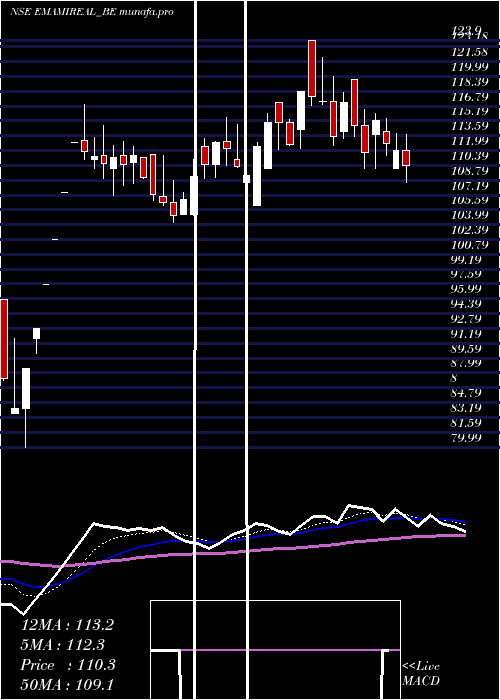The height and width of the screenshot is (700, 500).
Task: Click the 110.39 price axis label
Action: 469,156
